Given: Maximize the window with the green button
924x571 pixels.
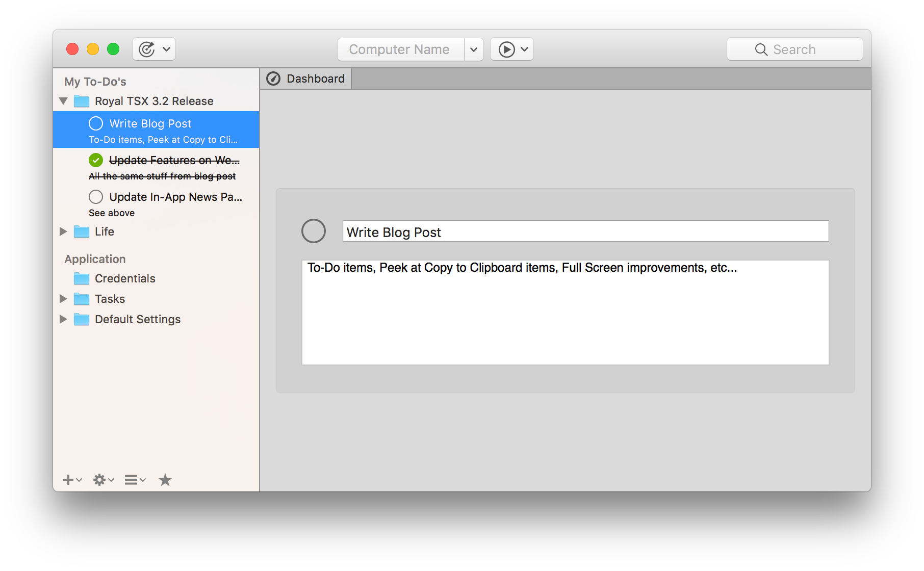Looking at the screenshot, I should click(113, 49).
